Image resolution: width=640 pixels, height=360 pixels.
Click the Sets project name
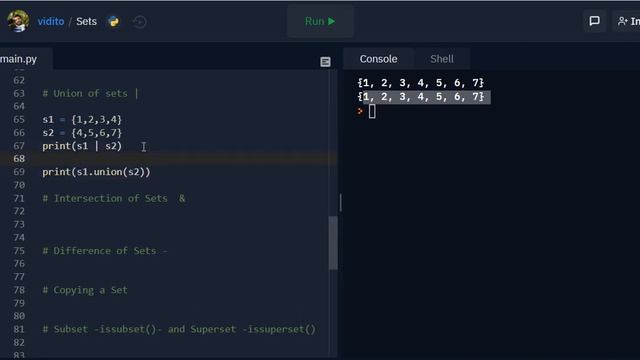pyautogui.click(x=87, y=21)
